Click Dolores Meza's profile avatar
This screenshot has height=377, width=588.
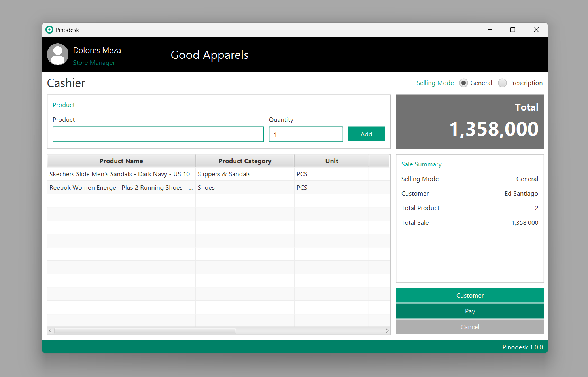point(58,55)
